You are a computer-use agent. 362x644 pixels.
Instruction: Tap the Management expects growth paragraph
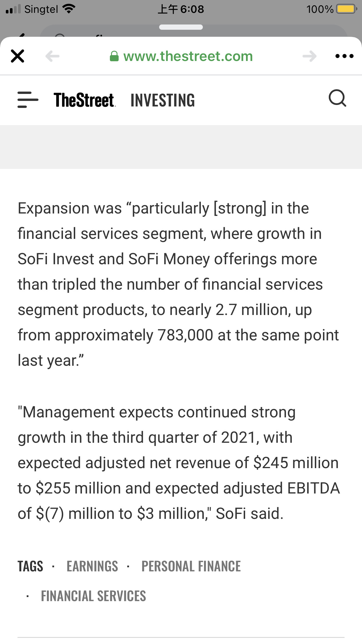coord(179,463)
